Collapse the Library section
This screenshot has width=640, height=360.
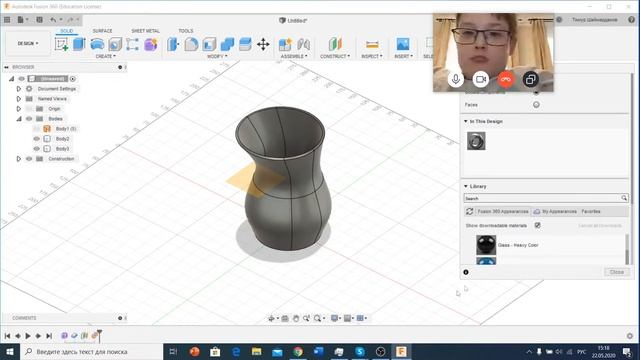[x=466, y=186]
